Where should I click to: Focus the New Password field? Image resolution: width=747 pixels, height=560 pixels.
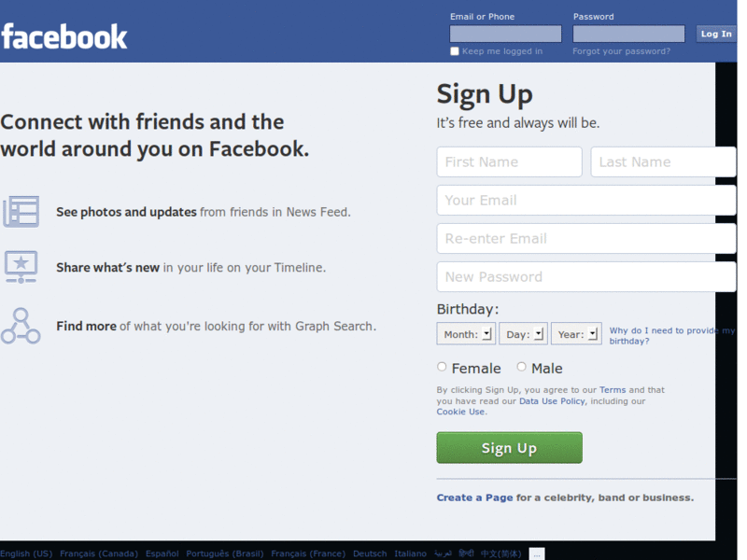point(586,276)
